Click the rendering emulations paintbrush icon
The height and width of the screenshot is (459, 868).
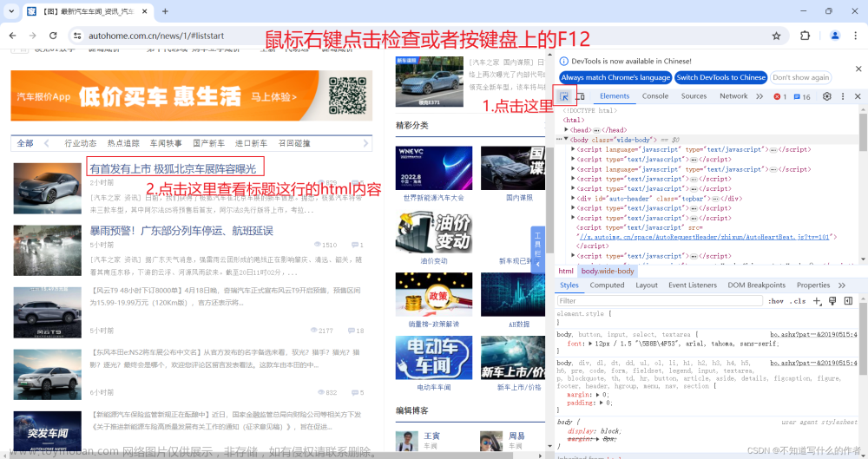tap(832, 300)
